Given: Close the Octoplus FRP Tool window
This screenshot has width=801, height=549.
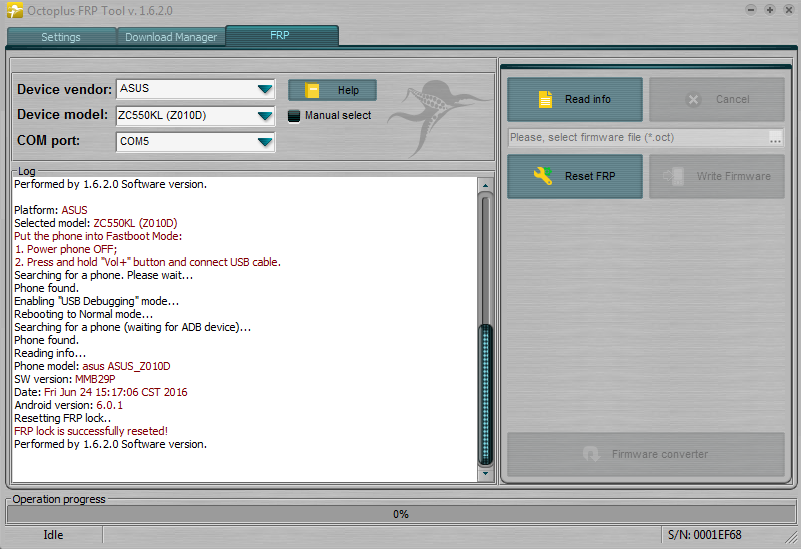Looking at the screenshot, I should [789, 10].
